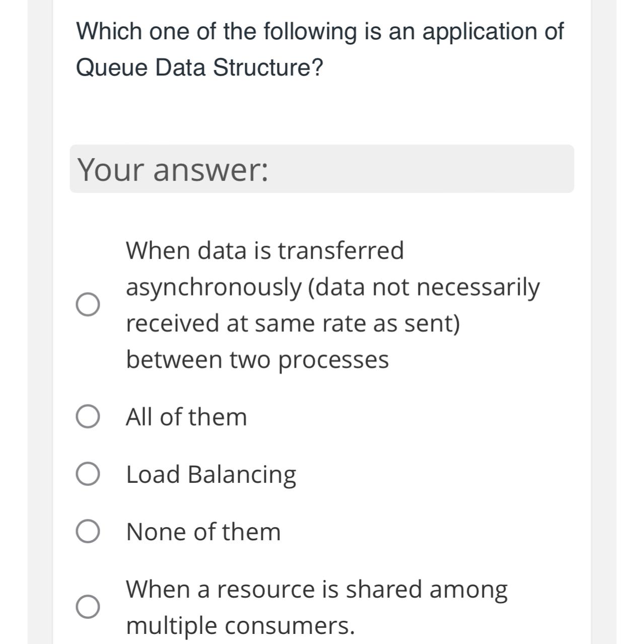Click the 'Queue Data Structure?' question line
This screenshot has width=644, height=644.
199,67
